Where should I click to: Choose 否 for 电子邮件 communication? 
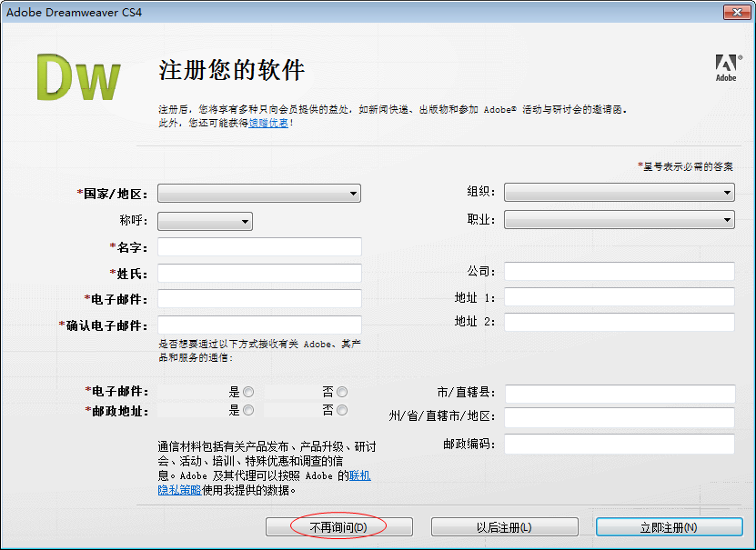[x=342, y=392]
